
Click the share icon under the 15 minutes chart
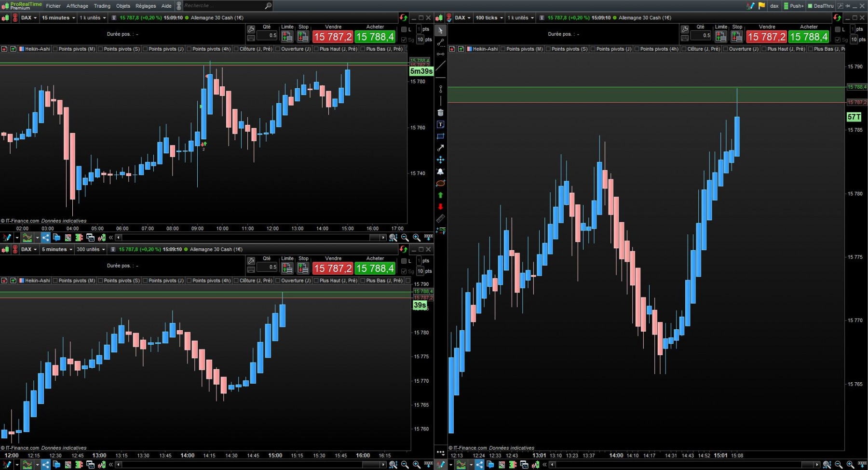pyautogui.click(x=45, y=238)
